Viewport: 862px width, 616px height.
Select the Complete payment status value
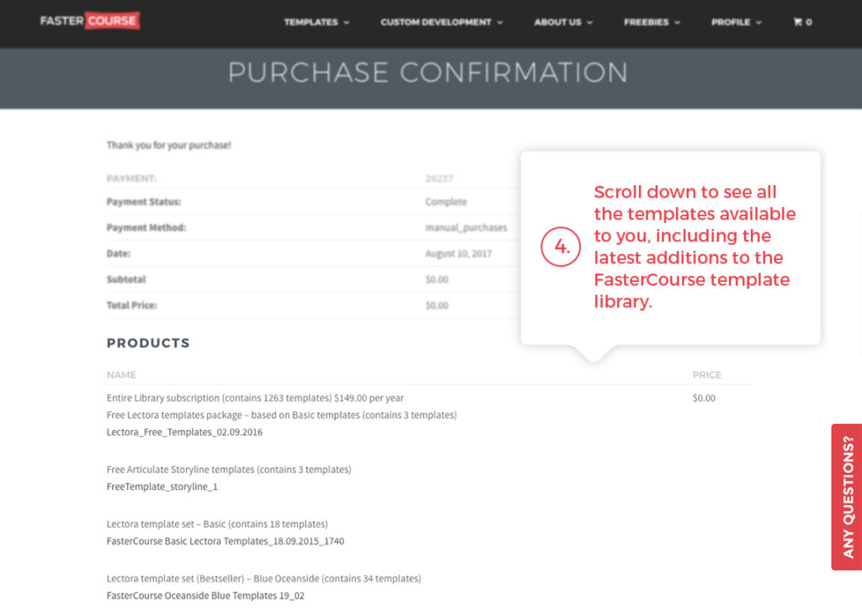446,202
